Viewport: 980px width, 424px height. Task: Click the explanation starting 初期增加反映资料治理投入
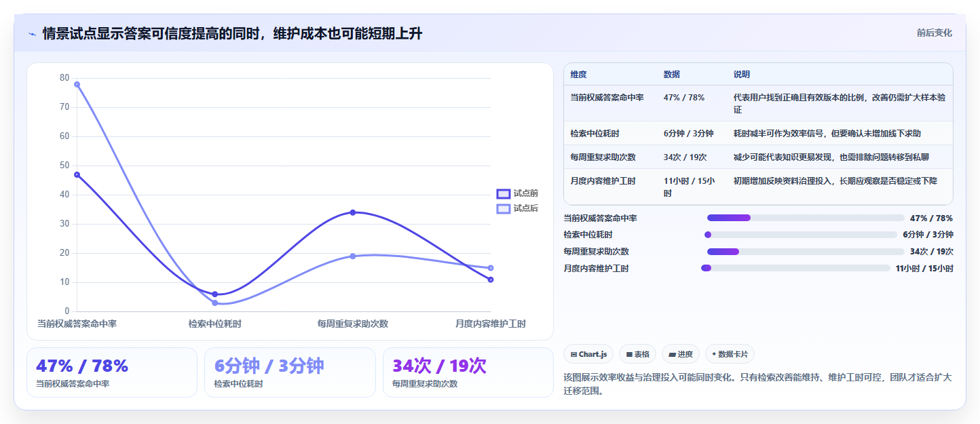pos(835,181)
